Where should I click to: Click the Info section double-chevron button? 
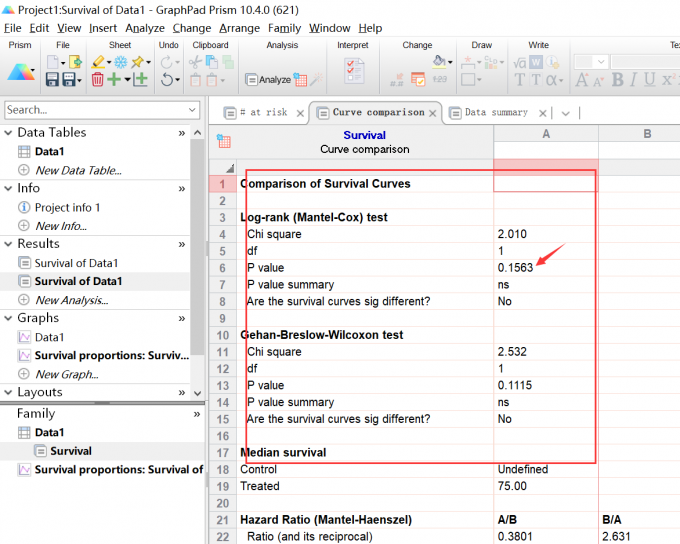(x=182, y=189)
